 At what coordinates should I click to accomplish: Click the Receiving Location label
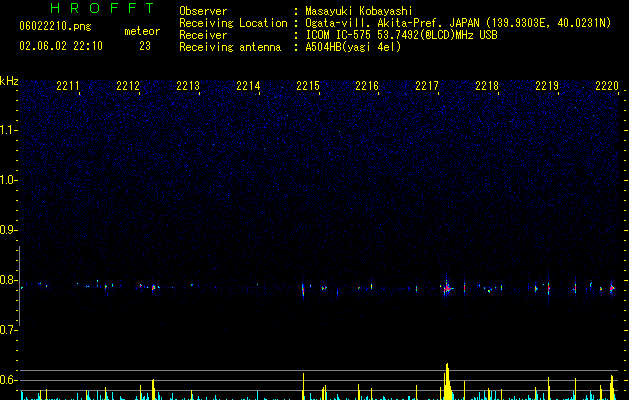233,23
